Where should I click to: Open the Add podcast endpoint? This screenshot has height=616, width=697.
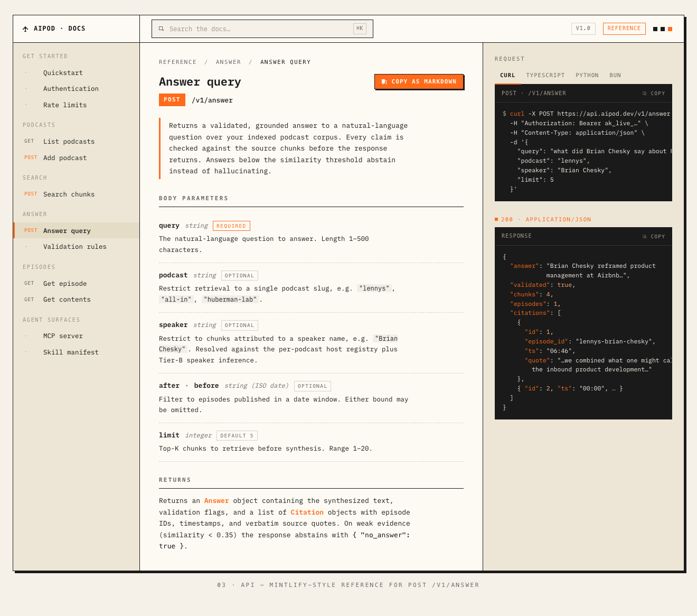click(77, 158)
